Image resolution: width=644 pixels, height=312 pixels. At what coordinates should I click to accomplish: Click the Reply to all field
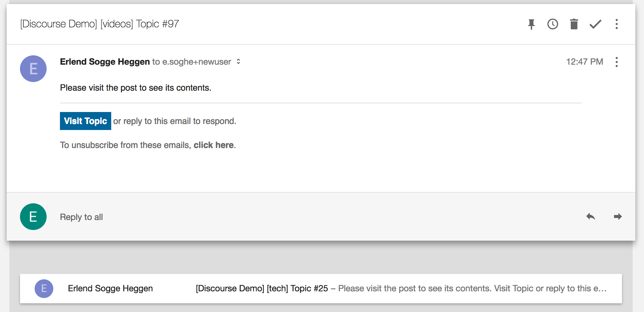tap(81, 217)
